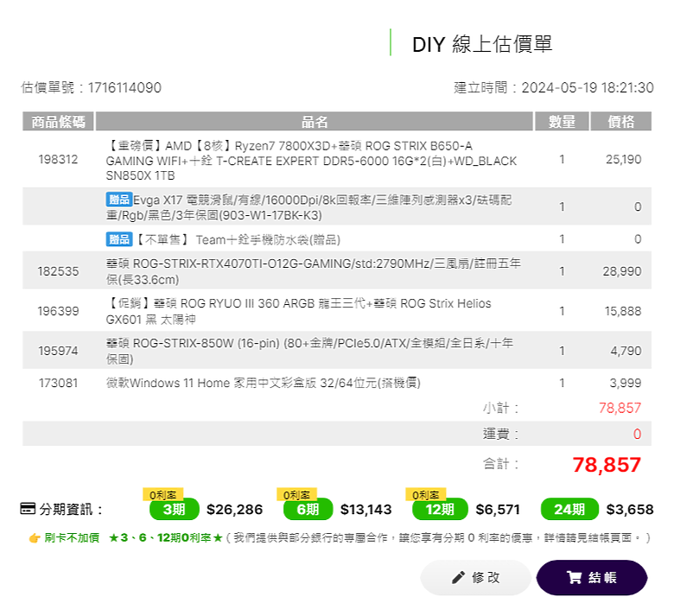Click the 結帳 checkout button
Screen dimensions: 674x616
tap(592, 577)
